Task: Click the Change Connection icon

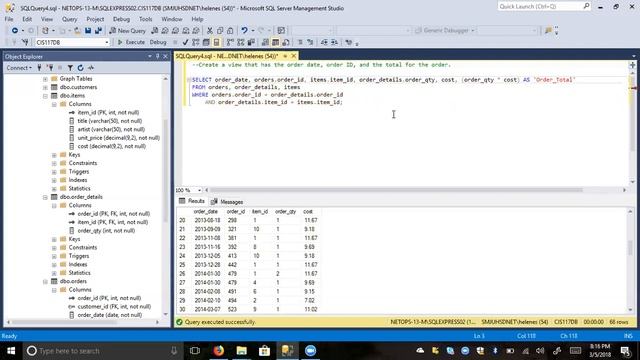Action: tap(24, 42)
